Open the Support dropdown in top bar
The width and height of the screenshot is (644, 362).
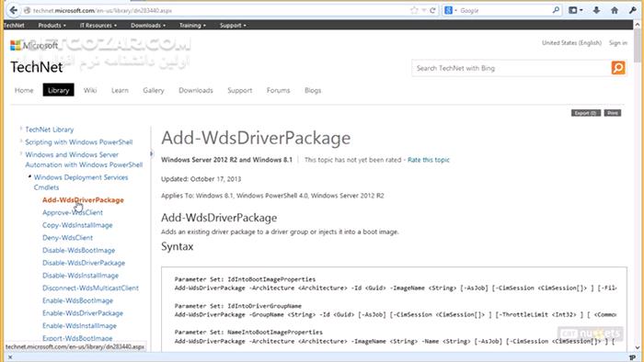[x=233, y=26]
